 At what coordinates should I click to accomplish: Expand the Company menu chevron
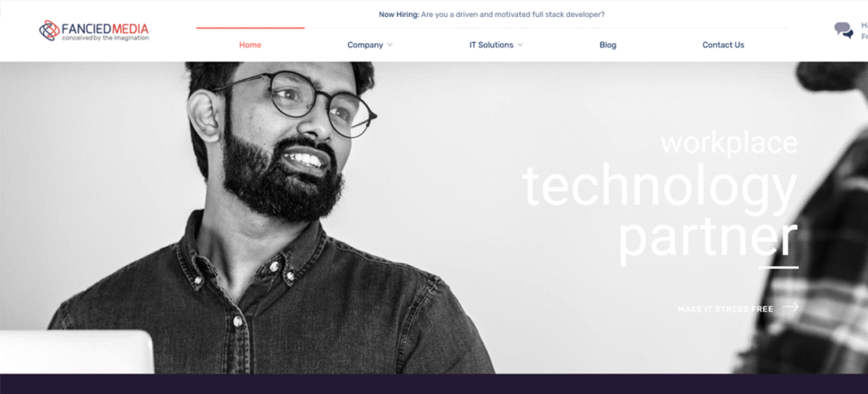[390, 45]
